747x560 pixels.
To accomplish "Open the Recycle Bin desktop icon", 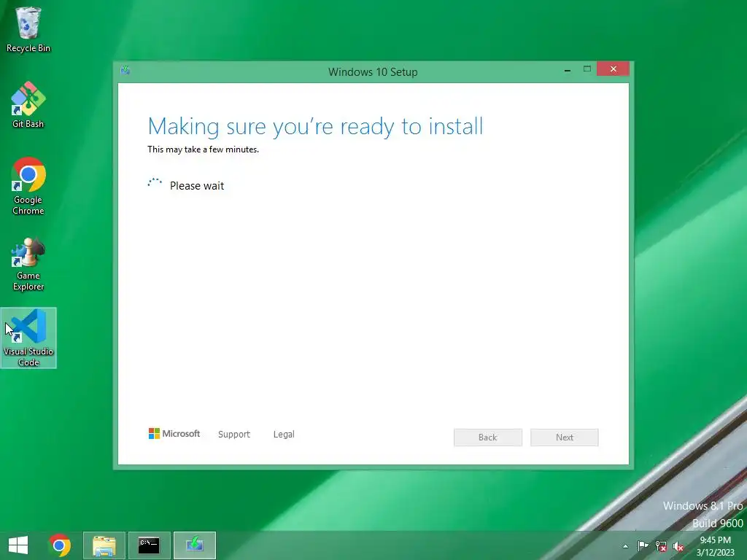I will 28,29.
